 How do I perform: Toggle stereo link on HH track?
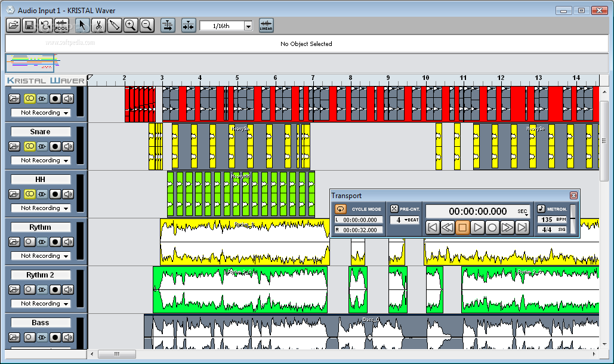pos(29,194)
